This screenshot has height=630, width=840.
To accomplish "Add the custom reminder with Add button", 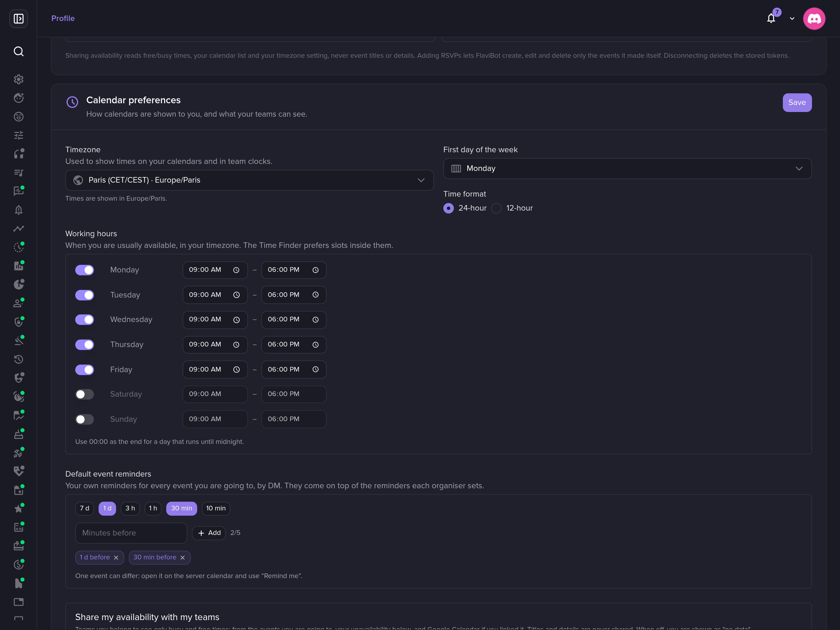I will pos(209,533).
